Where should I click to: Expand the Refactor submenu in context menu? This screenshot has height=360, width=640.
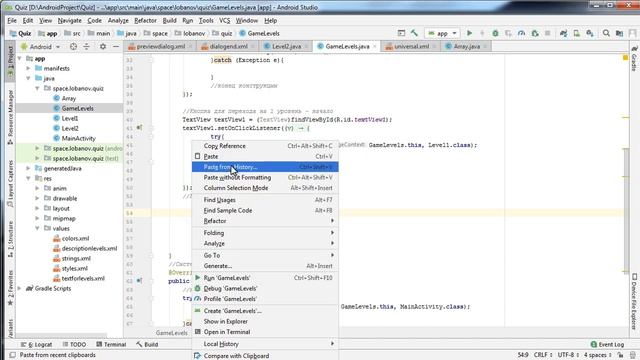(265, 221)
